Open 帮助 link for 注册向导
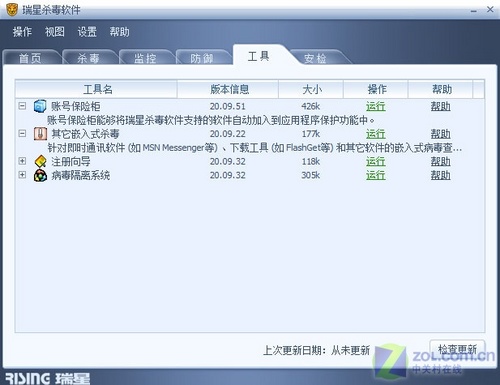 (441, 161)
